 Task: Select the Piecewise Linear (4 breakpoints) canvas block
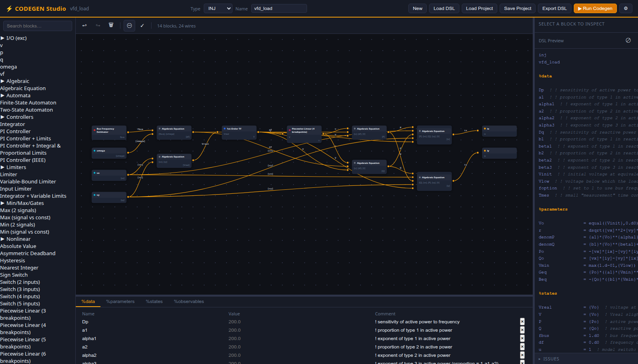coord(304,134)
